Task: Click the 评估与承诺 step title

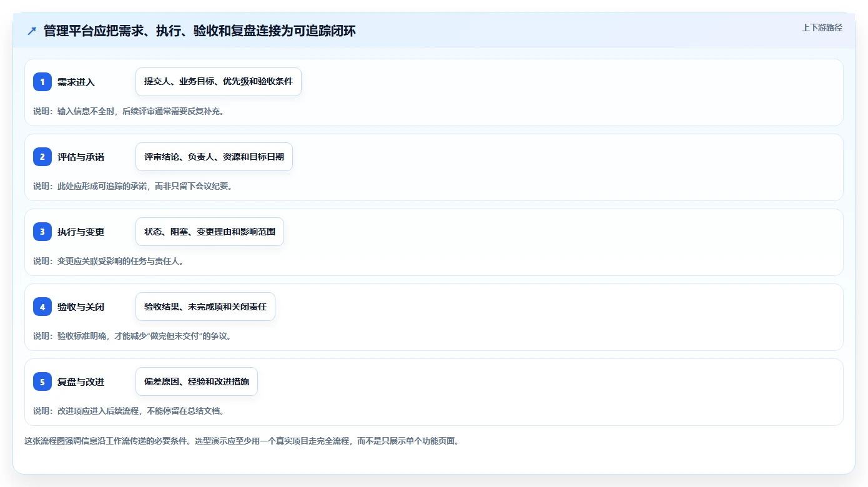Action: pyautogui.click(x=81, y=157)
